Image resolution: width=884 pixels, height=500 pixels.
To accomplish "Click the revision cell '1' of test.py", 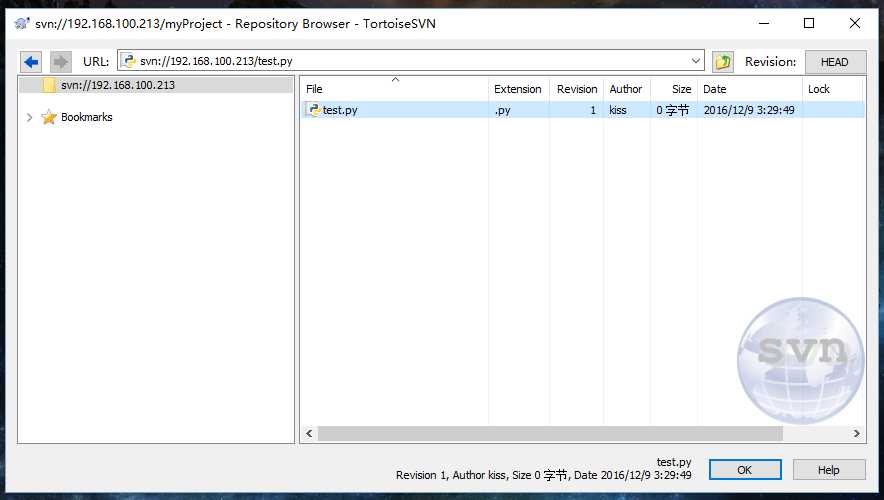I will tap(593, 110).
